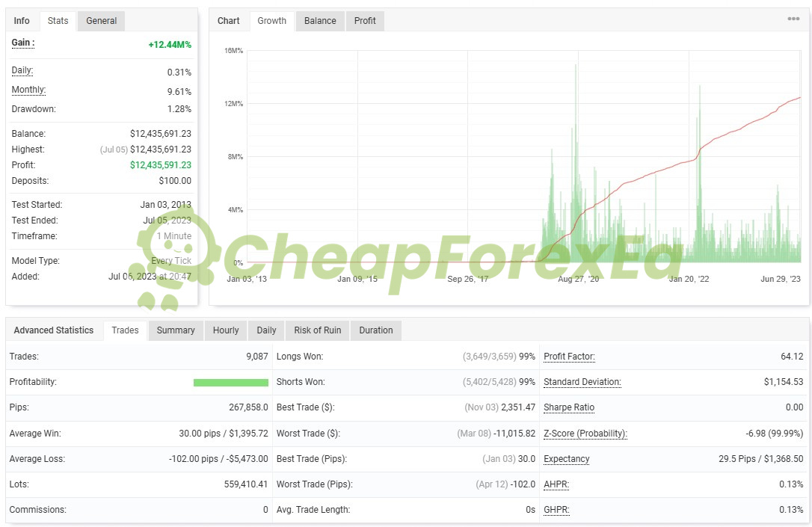Click the Standard Deviation value $1,154.53
This screenshot has height=527, width=812.
click(784, 382)
